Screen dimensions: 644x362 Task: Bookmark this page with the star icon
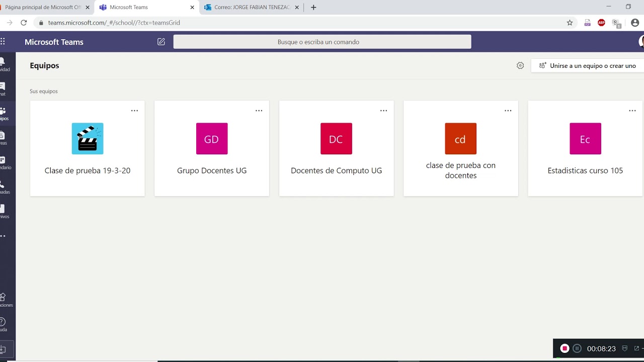click(570, 23)
